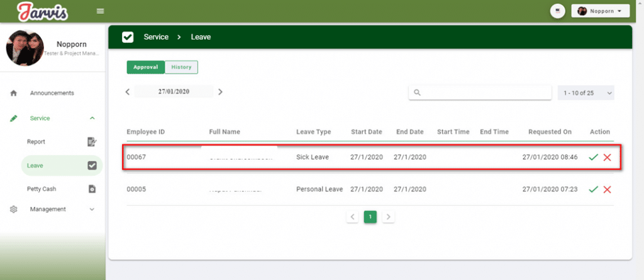The height and width of the screenshot is (280, 644).
Task: Reject the Sick Leave request with red X
Action: 607,157
